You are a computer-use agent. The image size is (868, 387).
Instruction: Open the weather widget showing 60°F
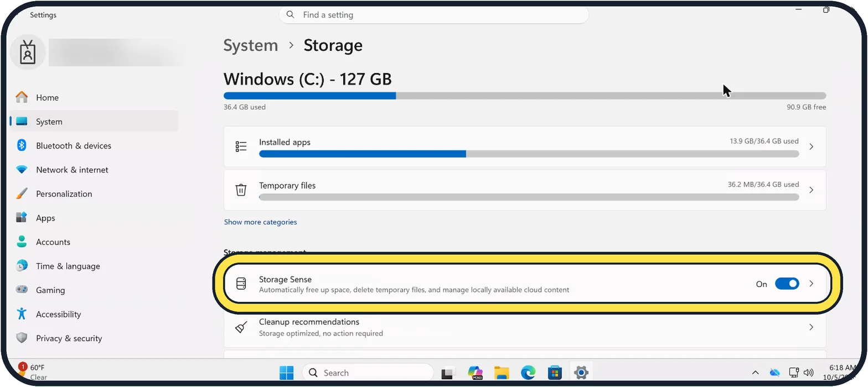click(32, 372)
